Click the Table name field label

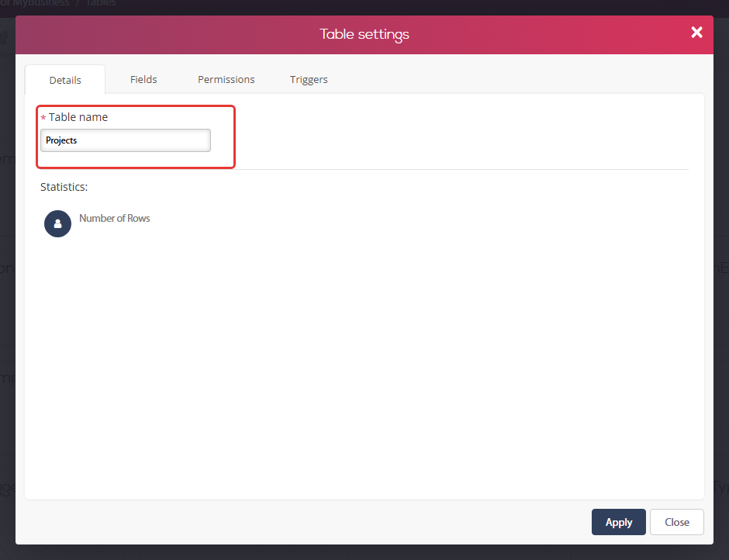(x=78, y=117)
